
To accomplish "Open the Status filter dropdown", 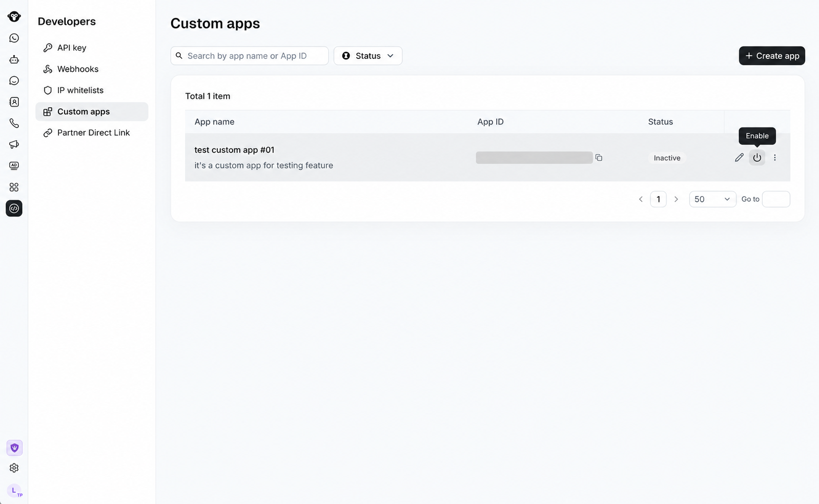I will 368,56.
